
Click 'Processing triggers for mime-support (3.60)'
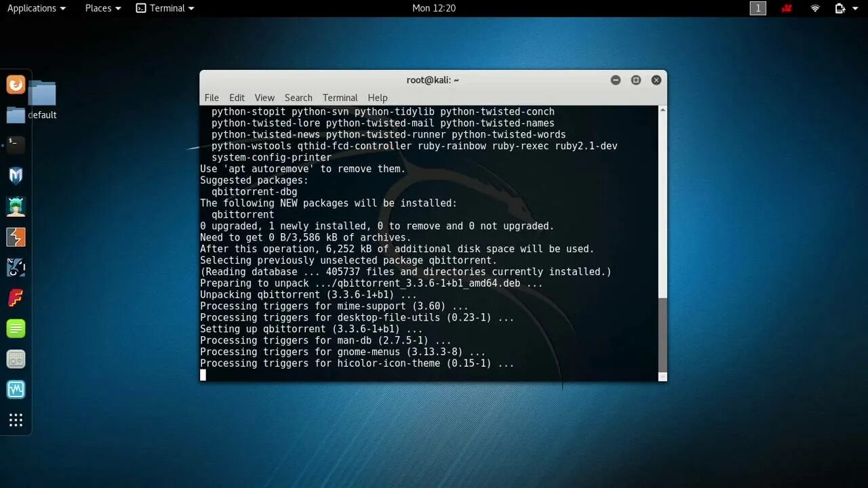334,306
